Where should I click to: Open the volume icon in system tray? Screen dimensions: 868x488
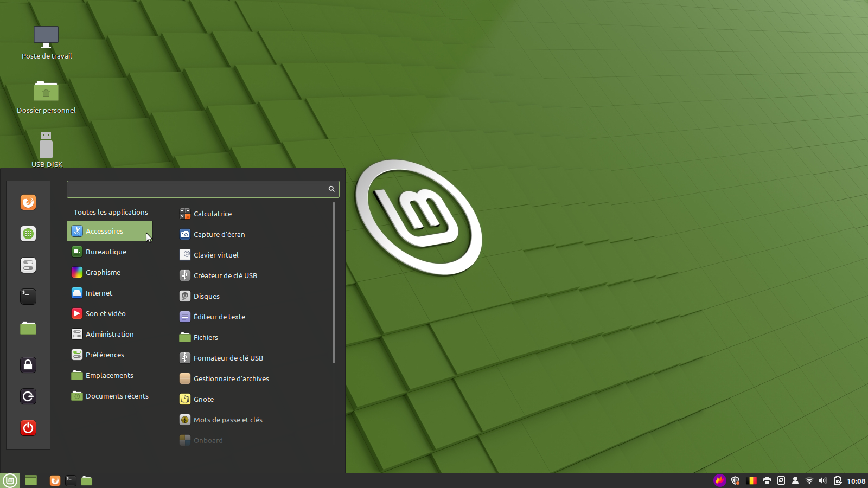823,480
